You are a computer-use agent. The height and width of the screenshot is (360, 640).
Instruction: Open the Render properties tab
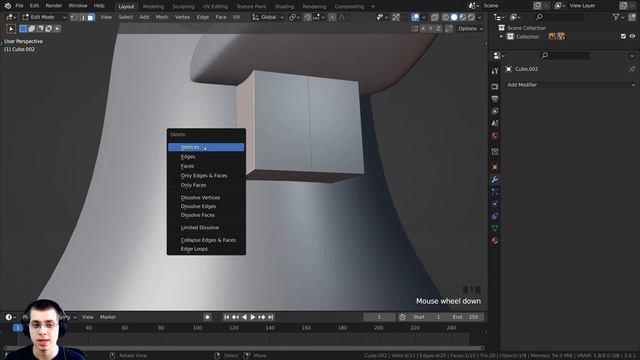(495, 87)
